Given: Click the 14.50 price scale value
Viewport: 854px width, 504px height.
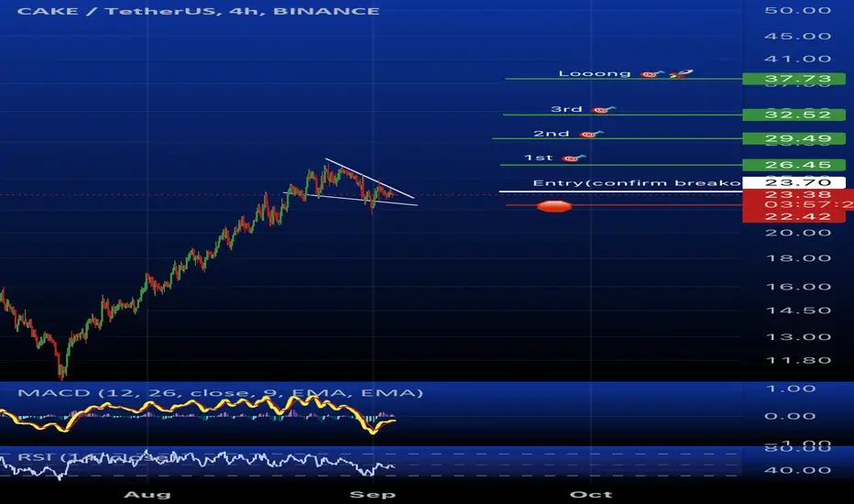Looking at the screenshot, I should click(x=798, y=311).
